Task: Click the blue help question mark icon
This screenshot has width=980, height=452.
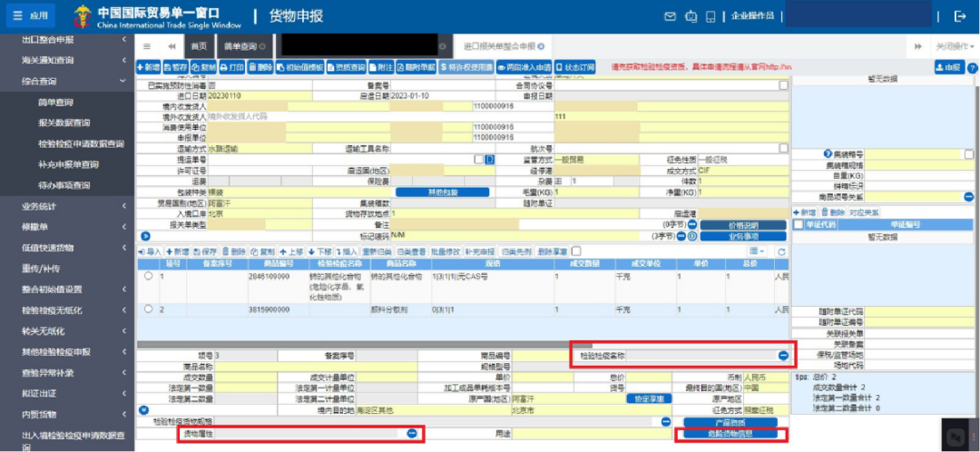Action: (x=973, y=67)
